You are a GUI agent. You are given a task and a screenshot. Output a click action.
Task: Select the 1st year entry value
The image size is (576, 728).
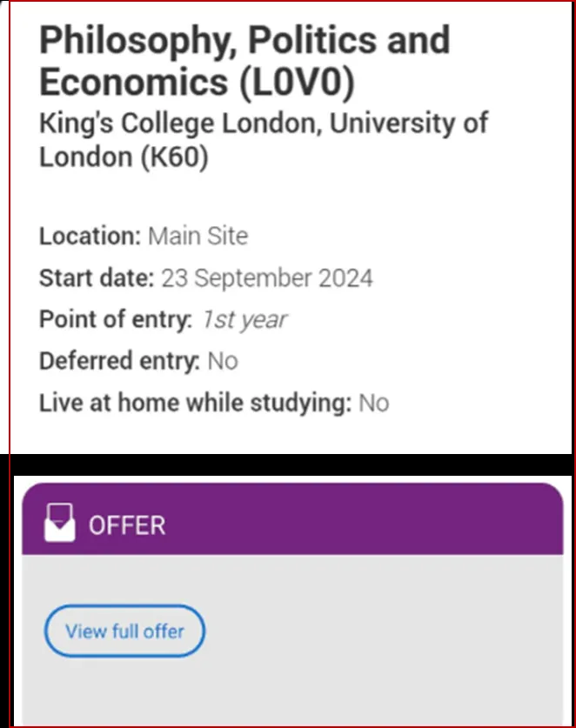(244, 320)
